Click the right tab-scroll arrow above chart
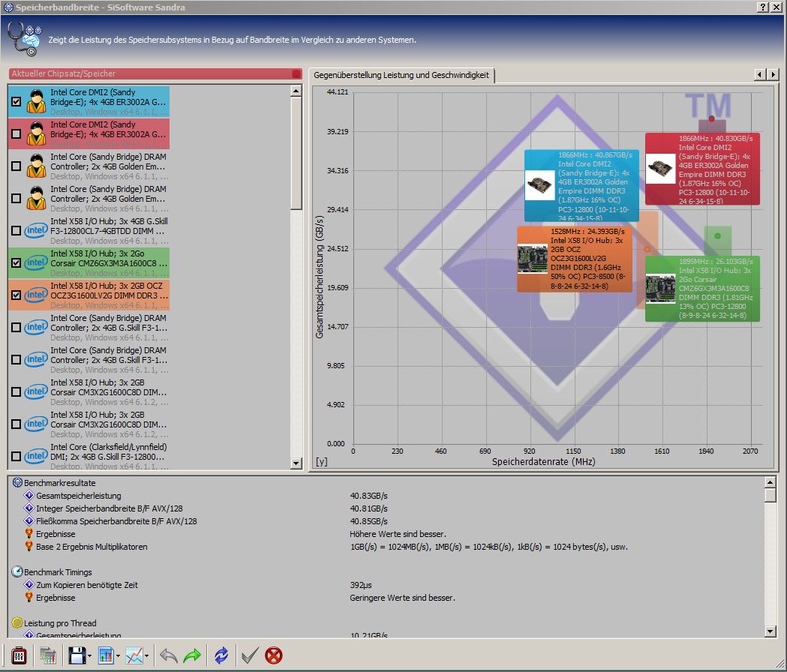This screenshot has width=787, height=672. tap(773, 74)
